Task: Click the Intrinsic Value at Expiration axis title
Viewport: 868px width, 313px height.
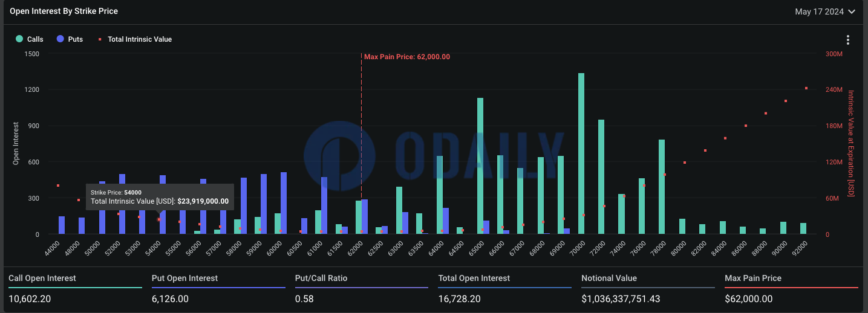Action: (x=850, y=143)
